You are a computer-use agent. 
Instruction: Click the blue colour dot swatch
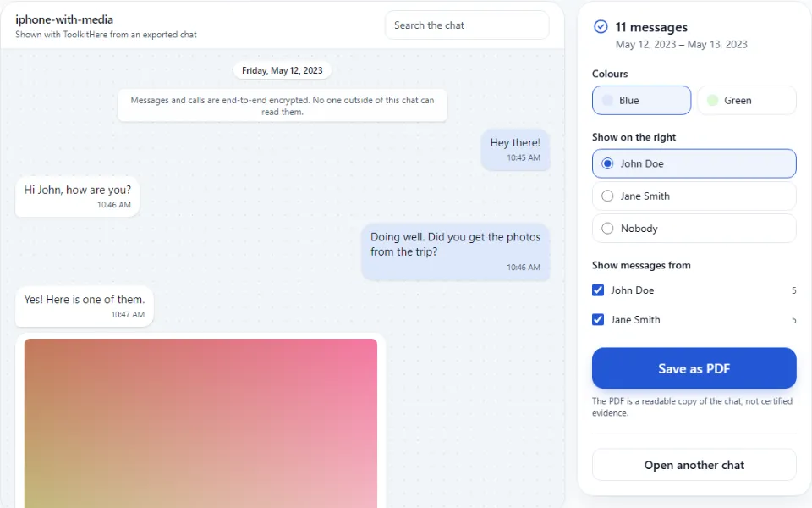(607, 100)
